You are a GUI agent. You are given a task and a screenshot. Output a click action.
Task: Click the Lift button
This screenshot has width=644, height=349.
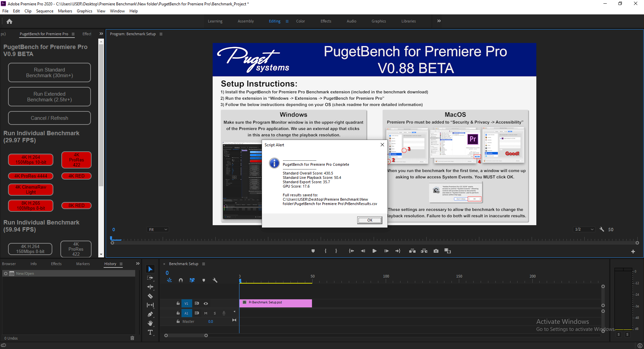pos(412,251)
